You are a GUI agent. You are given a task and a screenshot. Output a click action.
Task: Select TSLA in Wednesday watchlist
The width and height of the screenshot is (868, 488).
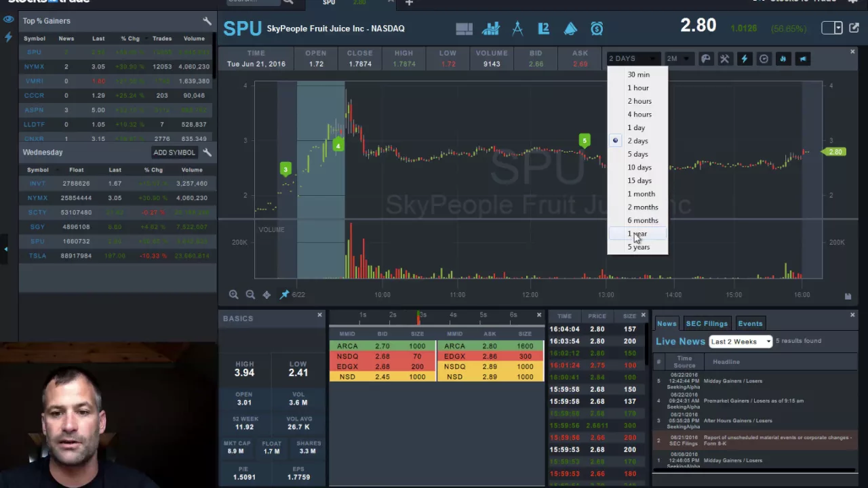[x=37, y=256]
